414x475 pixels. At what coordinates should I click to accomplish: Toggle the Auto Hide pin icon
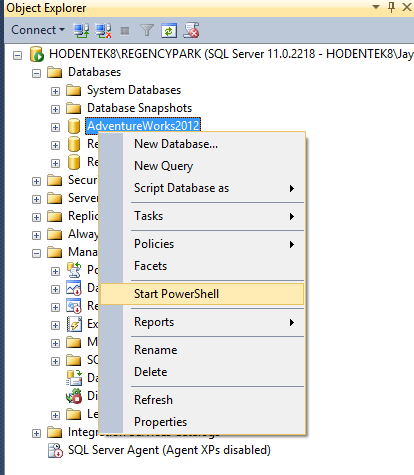pos(392,7)
